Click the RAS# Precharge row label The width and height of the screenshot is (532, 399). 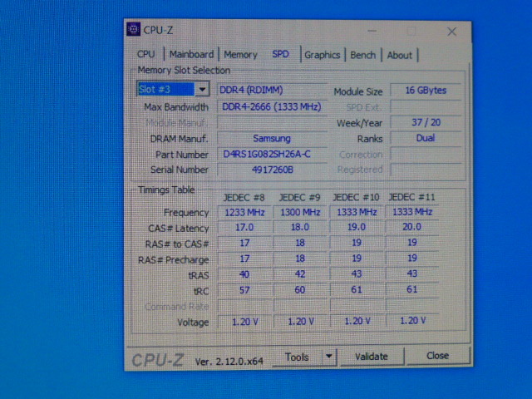pos(174,260)
